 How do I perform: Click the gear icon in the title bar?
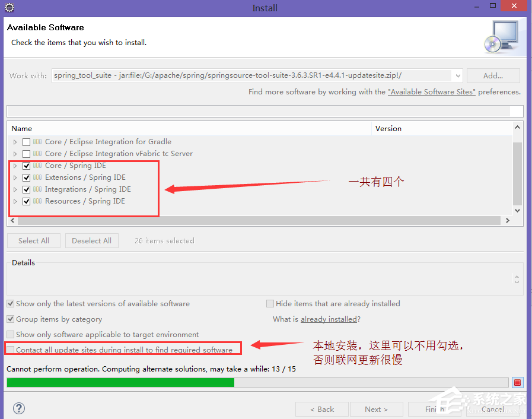click(9, 8)
